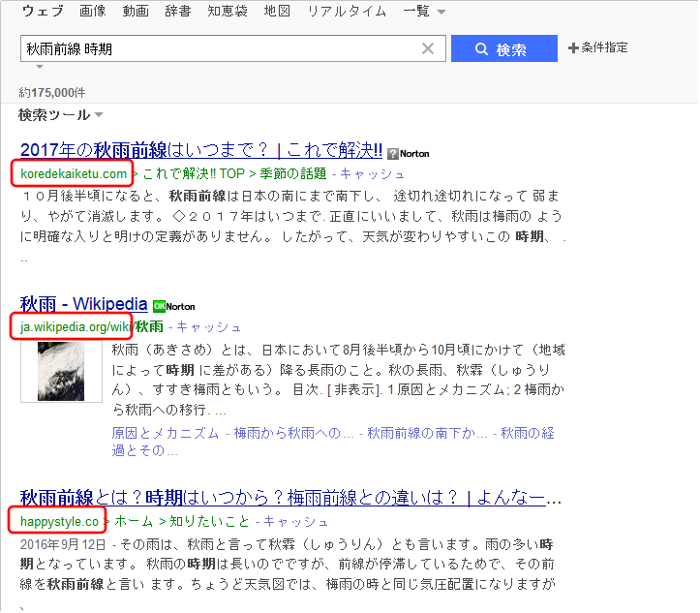This screenshot has height=613, width=700.
Task: Open the 知りたいこと breadcrumb link
Action: (209, 521)
